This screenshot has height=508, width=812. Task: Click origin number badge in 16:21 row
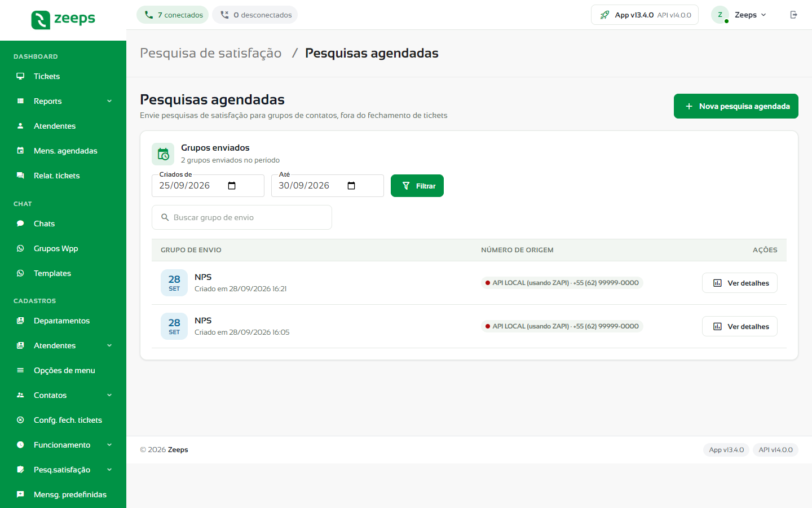(x=562, y=283)
